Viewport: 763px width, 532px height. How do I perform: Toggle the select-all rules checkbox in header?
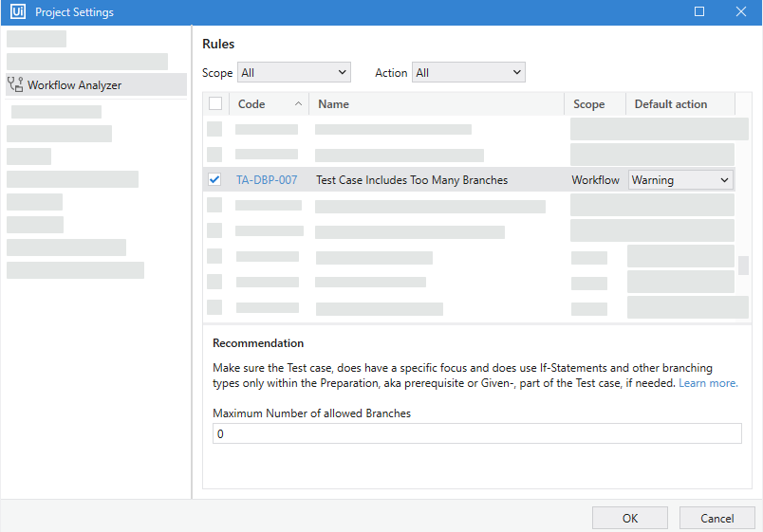point(215,104)
